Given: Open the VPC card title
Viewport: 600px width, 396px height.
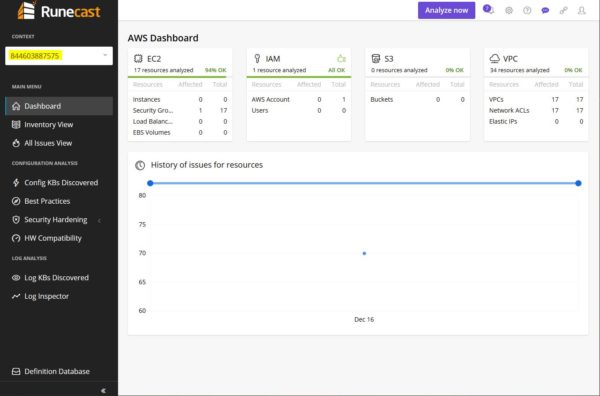Looking at the screenshot, I should pyautogui.click(x=510, y=59).
